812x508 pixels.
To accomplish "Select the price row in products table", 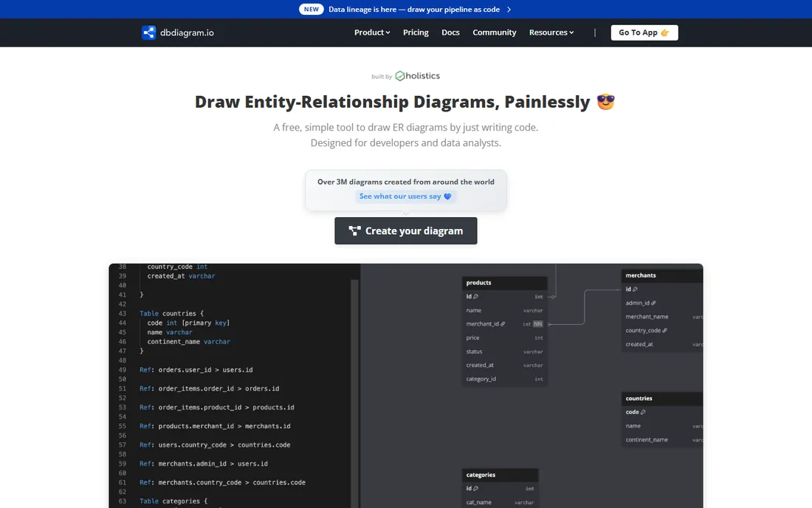I will pyautogui.click(x=504, y=337).
